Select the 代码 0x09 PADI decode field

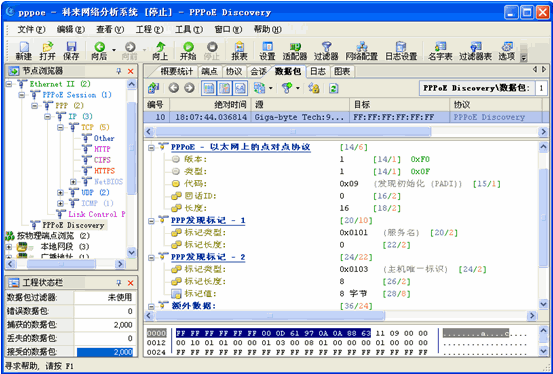click(336, 184)
